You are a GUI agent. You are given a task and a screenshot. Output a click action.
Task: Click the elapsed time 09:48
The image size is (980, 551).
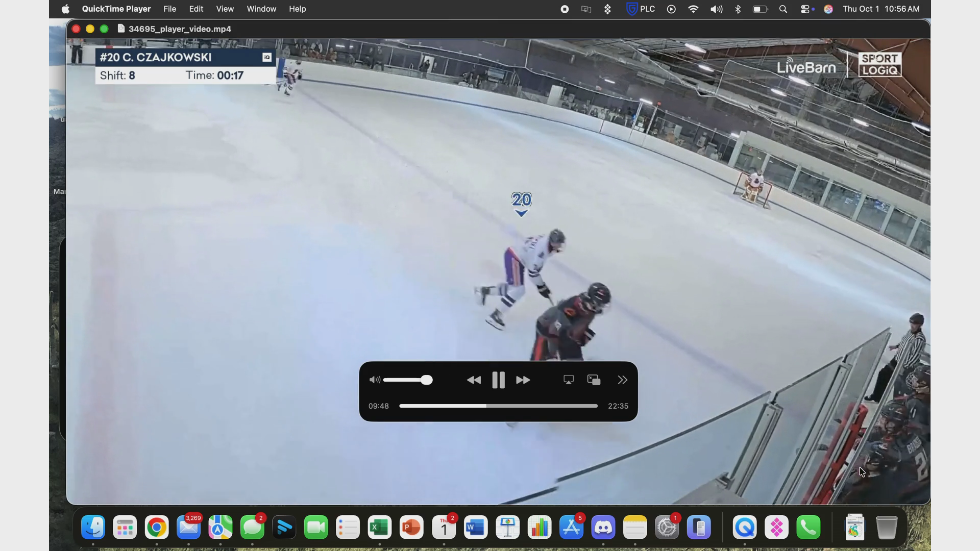coord(379,406)
